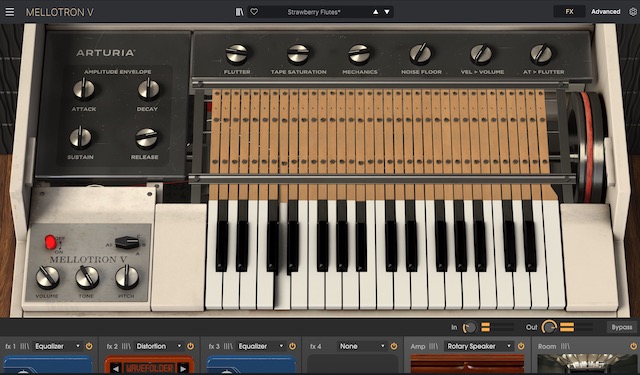Open the settings gear icon

[633, 11]
